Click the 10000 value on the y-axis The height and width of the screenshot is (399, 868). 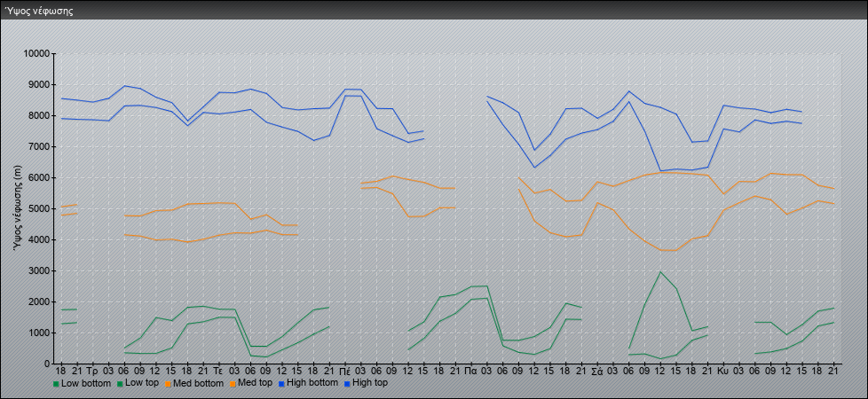(x=37, y=54)
